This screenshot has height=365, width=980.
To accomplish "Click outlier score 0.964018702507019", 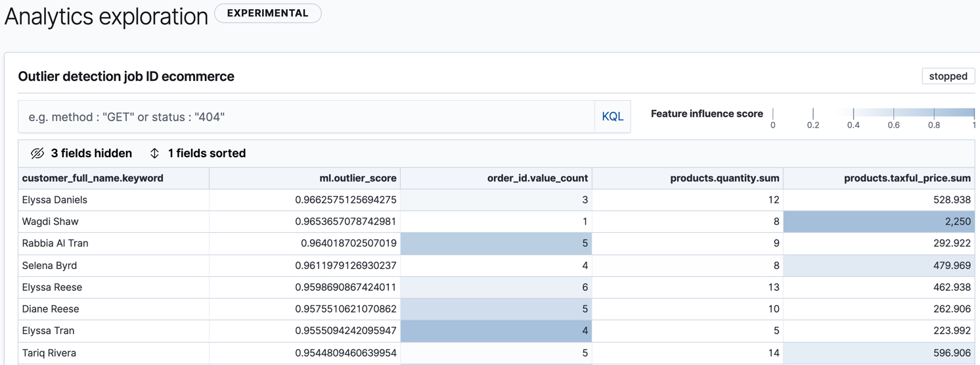I will click(305, 243).
